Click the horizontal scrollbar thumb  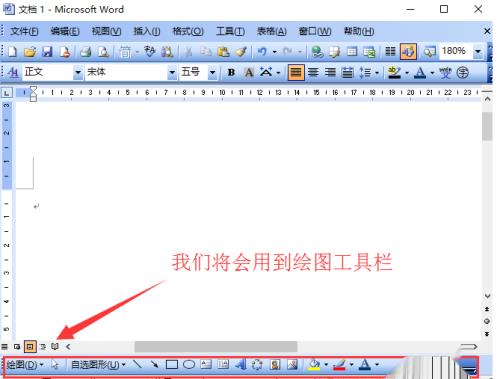pyautogui.click(x=216, y=347)
